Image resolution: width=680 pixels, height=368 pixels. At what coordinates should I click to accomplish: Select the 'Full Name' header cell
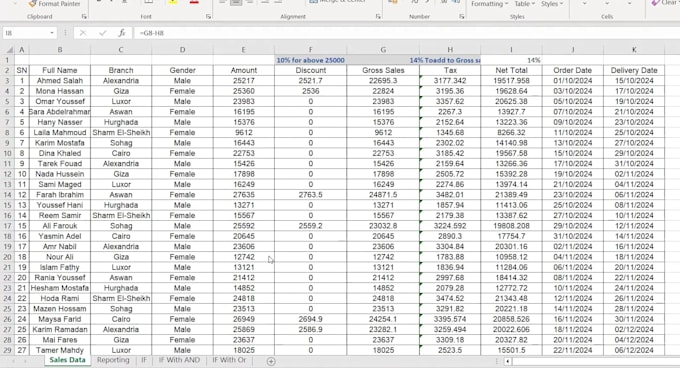click(60, 70)
